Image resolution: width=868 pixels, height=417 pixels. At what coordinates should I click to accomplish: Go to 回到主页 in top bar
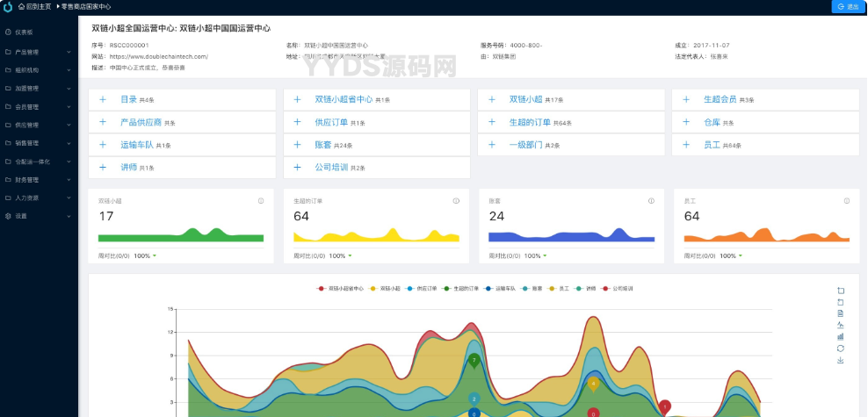click(33, 6)
